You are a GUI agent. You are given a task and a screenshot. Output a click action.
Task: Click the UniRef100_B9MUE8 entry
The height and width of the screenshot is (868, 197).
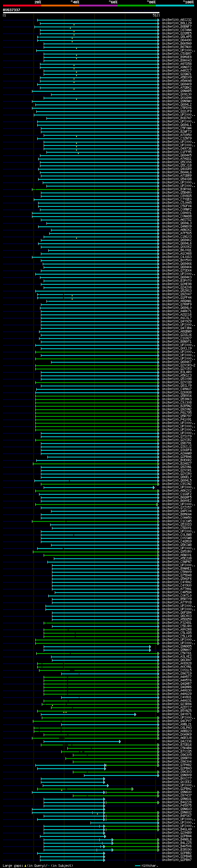click(177, 57)
